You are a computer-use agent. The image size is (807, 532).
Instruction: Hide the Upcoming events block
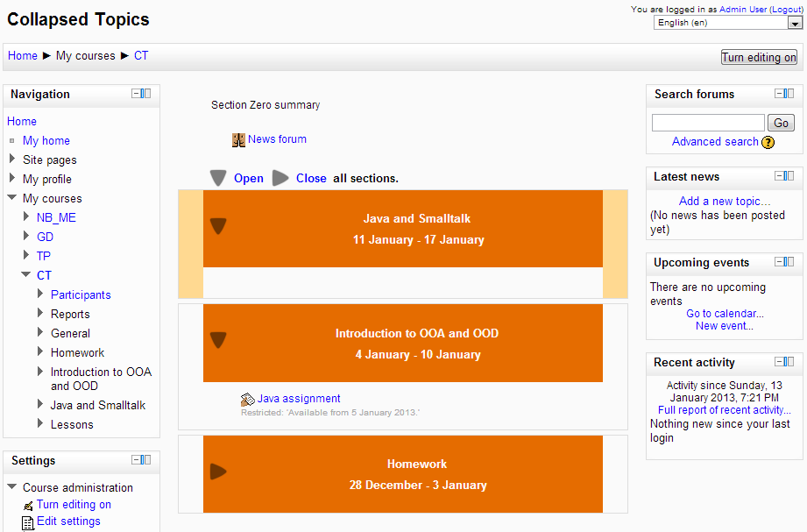(x=779, y=262)
